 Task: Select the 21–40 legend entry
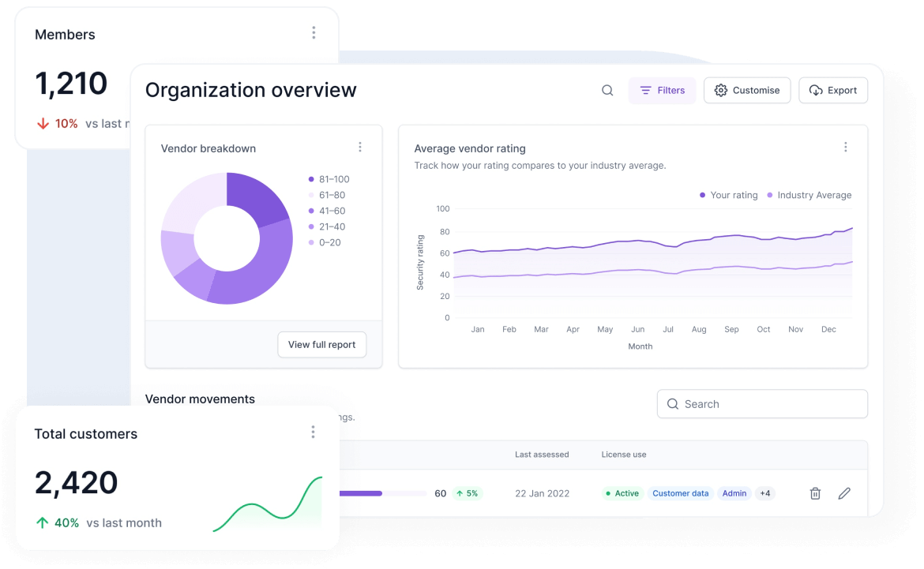point(327,226)
